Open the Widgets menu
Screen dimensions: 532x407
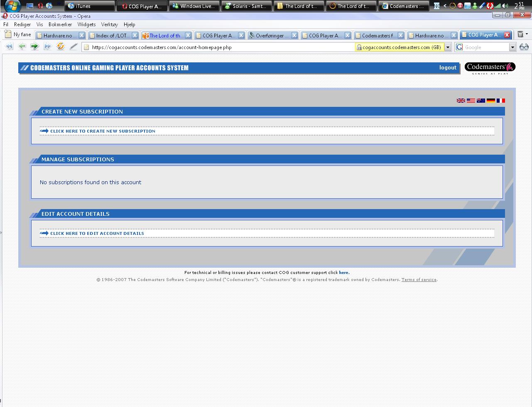[86, 25]
